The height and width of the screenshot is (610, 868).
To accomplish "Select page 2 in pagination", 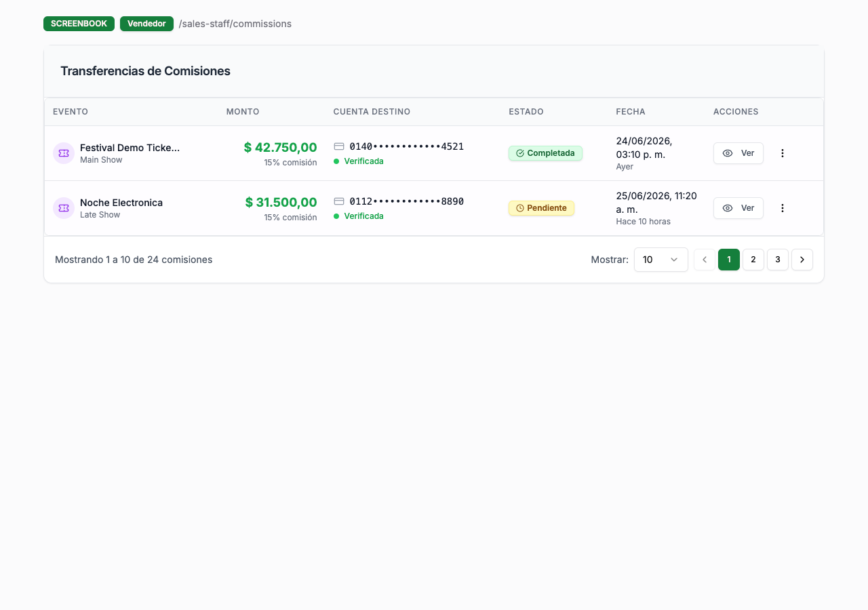I will 753,260.
